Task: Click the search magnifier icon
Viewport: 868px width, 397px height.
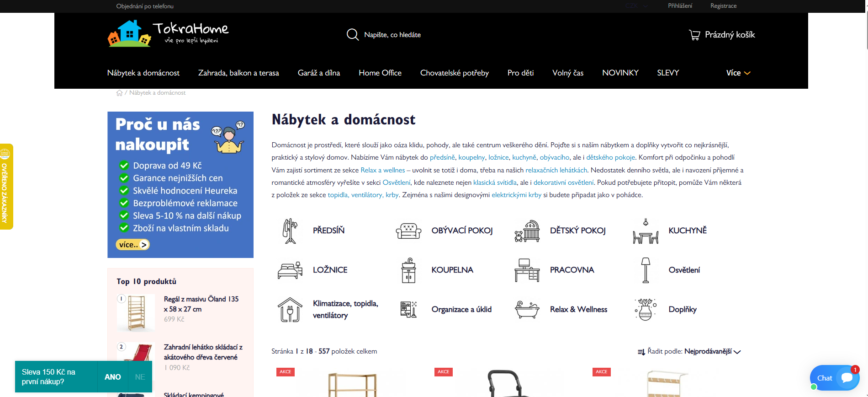Action: pos(353,35)
